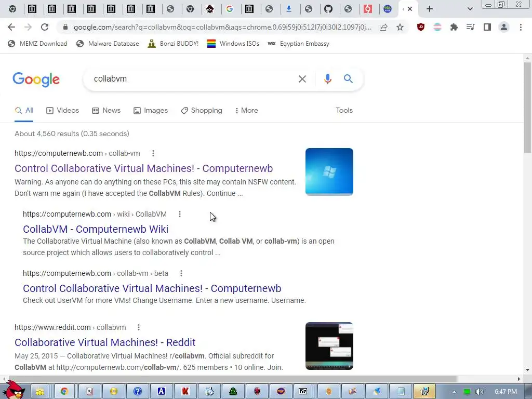Open options for computernewb.com › collab-vm result
The image size is (532, 399).
153,153
